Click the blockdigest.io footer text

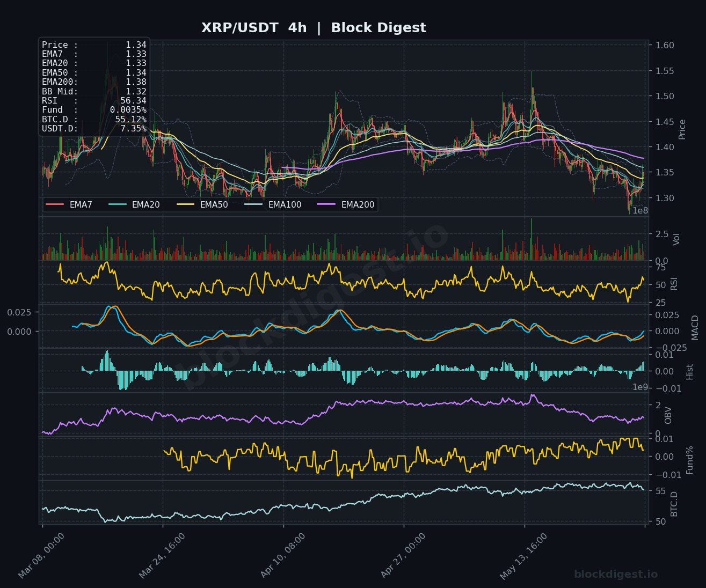[616, 575]
